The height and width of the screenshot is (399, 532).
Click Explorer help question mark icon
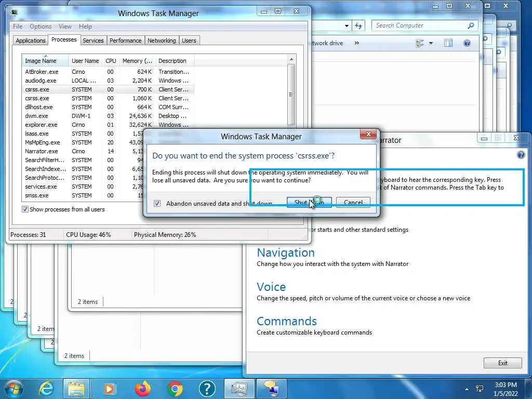point(467,43)
